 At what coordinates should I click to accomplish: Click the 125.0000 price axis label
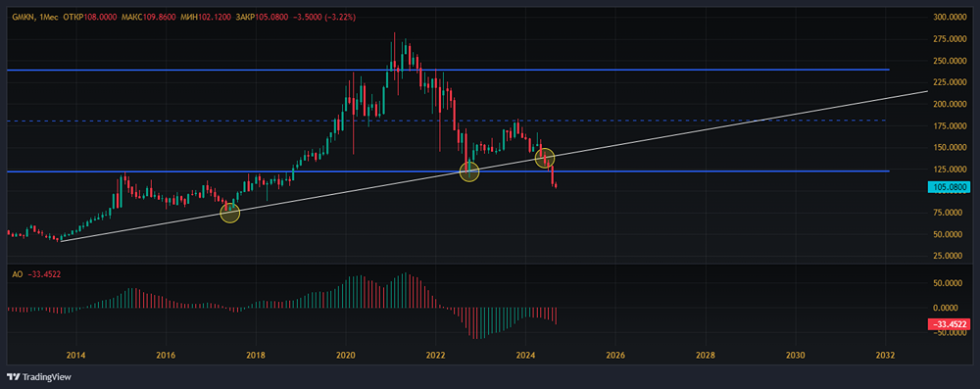point(951,169)
